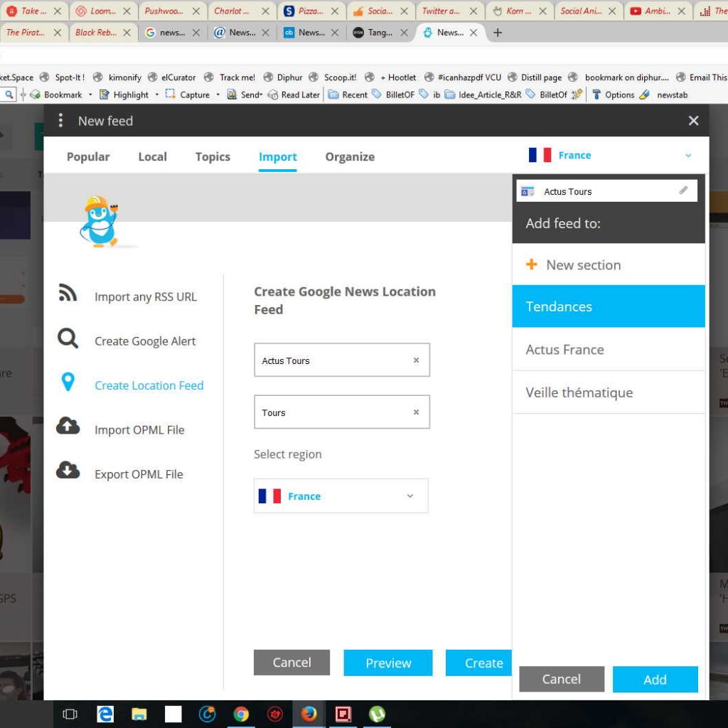Open uTorrent from the taskbar
728x728 pixels.
[x=377, y=714]
